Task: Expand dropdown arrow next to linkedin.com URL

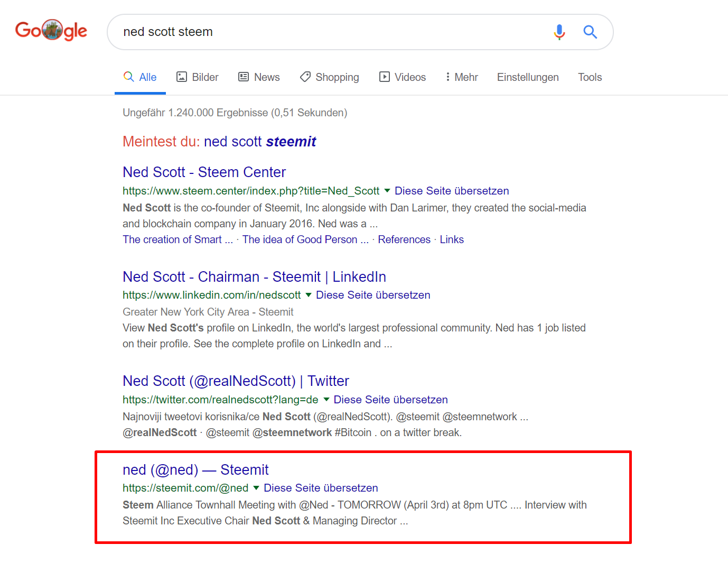Action: pyautogui.click(x=309, y=295)
